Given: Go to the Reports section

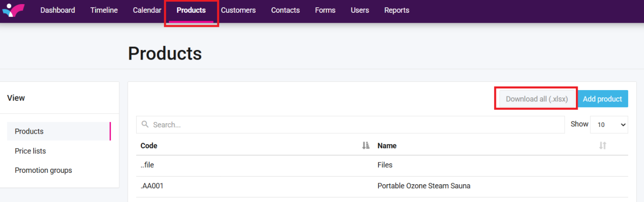Looking at the screenshot, I should pos(397,10).
